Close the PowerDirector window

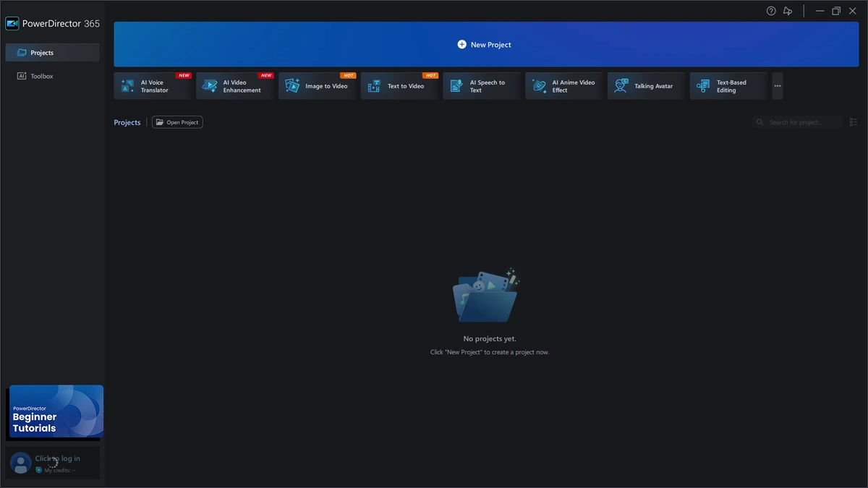click(853, 11)
